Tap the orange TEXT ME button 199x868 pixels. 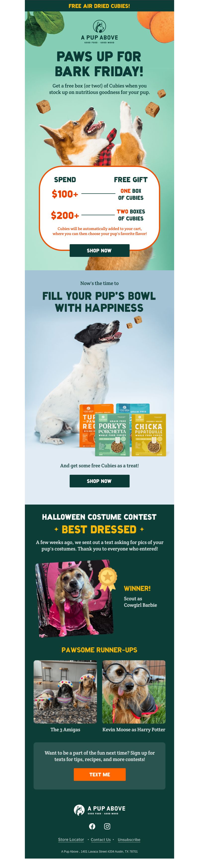coord(99,774)
